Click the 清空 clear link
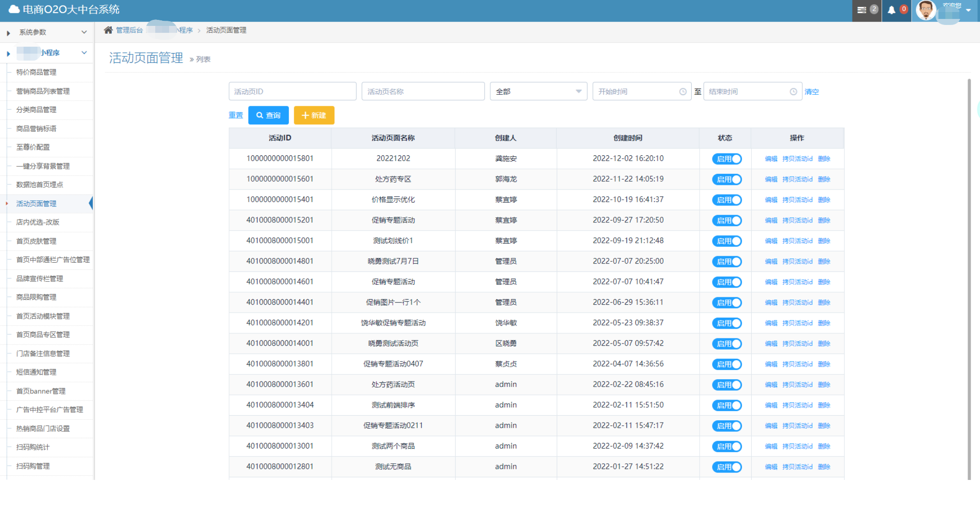 pos(811,92)
